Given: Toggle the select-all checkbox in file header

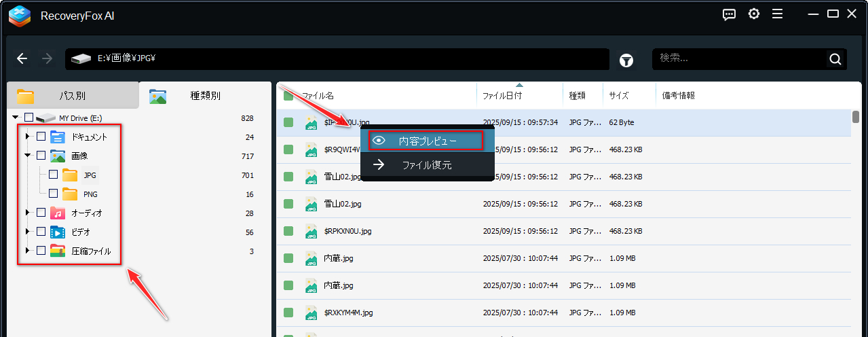Looking at the screenshot, I should 288,96.
